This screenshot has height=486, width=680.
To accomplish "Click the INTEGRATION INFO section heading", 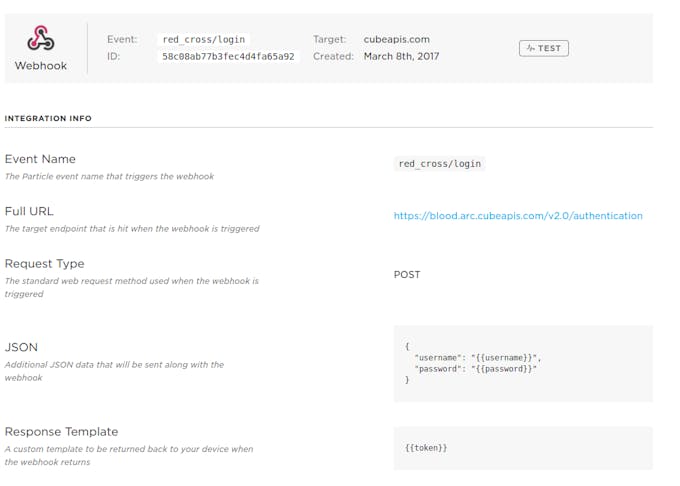I will (48, 118).
